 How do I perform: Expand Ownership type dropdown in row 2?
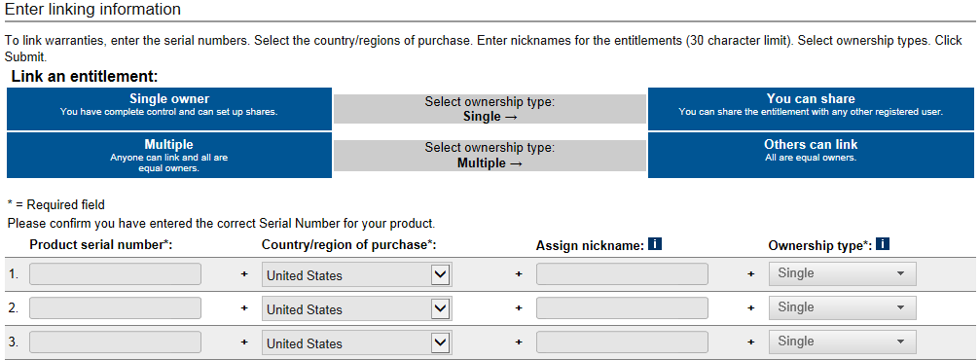pyautogui.click(x=843, y=308)
